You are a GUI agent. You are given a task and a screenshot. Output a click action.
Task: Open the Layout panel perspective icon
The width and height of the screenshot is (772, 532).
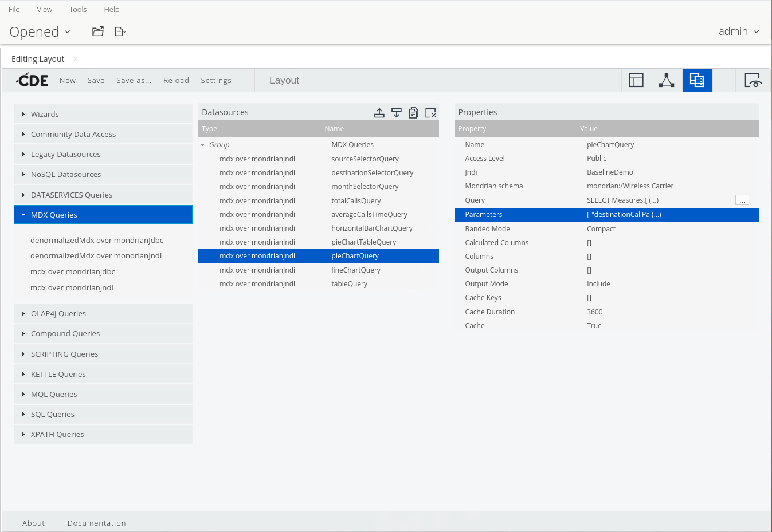point(636,80)
